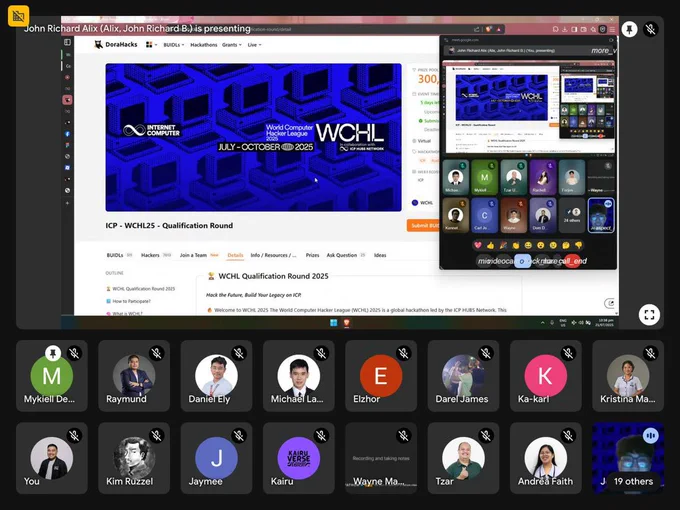Click the orange Submit BUIDL button
This screenshot has height=510, width=680.
tap(423, 226)
